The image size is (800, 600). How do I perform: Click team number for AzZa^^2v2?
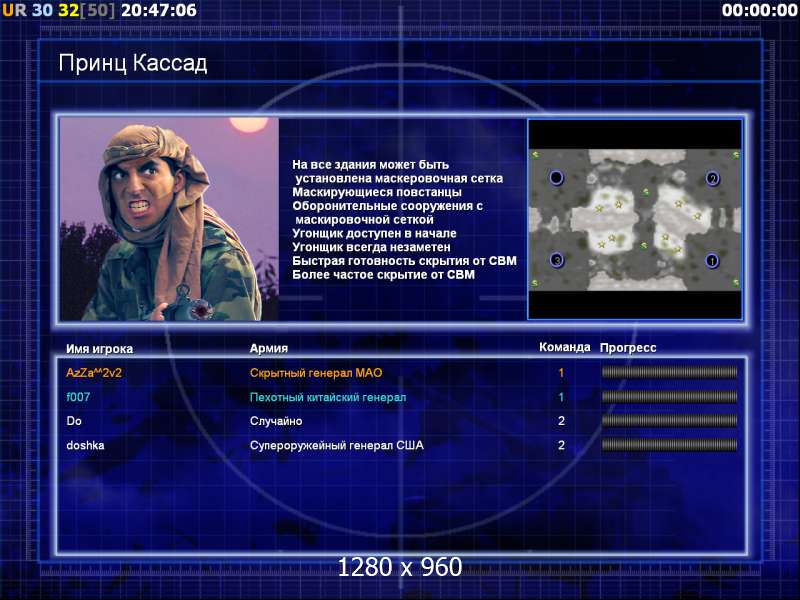pyautogui.click(x=561, y=373)
